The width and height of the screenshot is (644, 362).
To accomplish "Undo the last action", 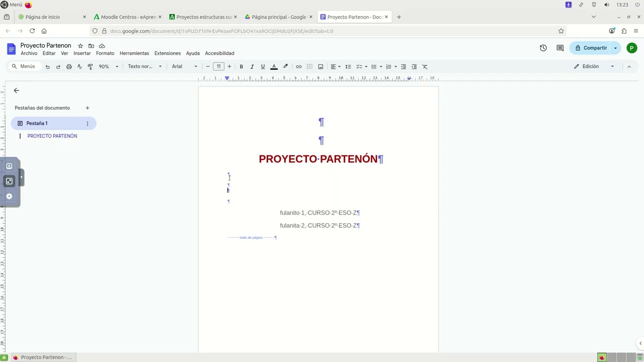I will (x=47, y=66).
